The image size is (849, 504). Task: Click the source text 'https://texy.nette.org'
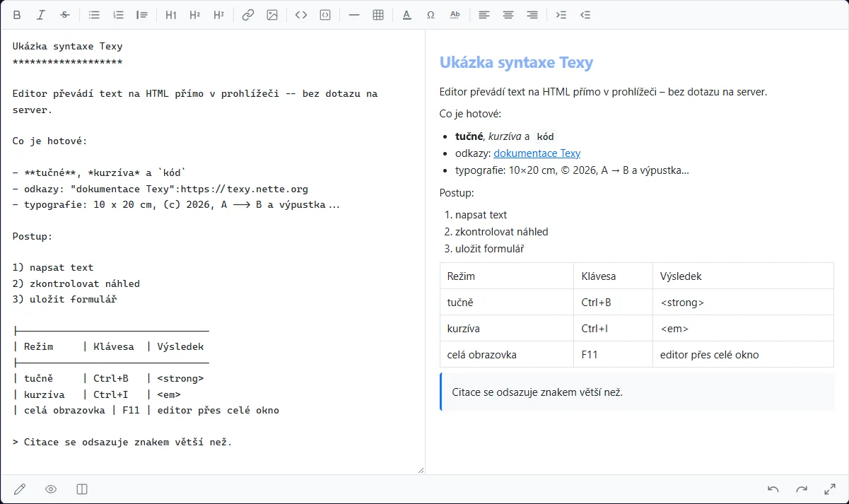click(x=245, y=189)
